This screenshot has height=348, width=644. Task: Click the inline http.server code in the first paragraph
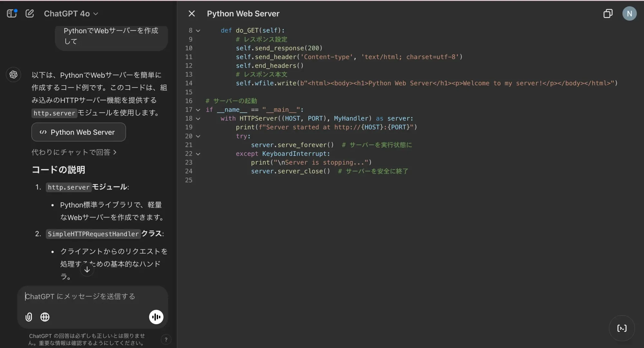(54, 113)
